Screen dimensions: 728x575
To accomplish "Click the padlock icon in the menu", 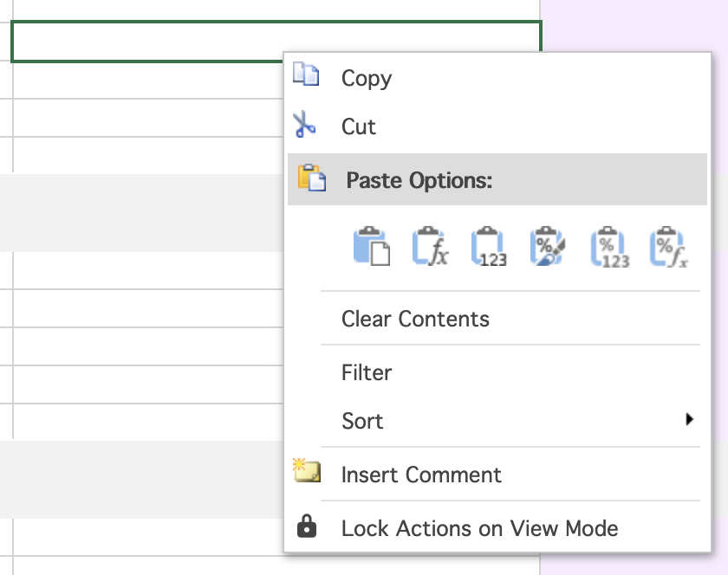I will click(307, 527).
